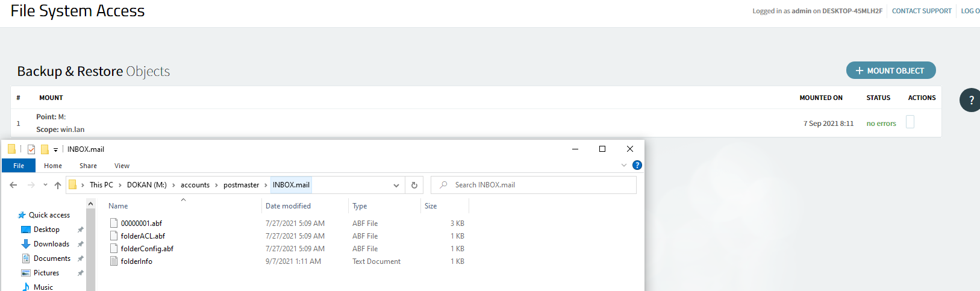Click the folder icon in Explorer title bar
Image resolution: width=980 pixels, height=291 pixels.
11,149
